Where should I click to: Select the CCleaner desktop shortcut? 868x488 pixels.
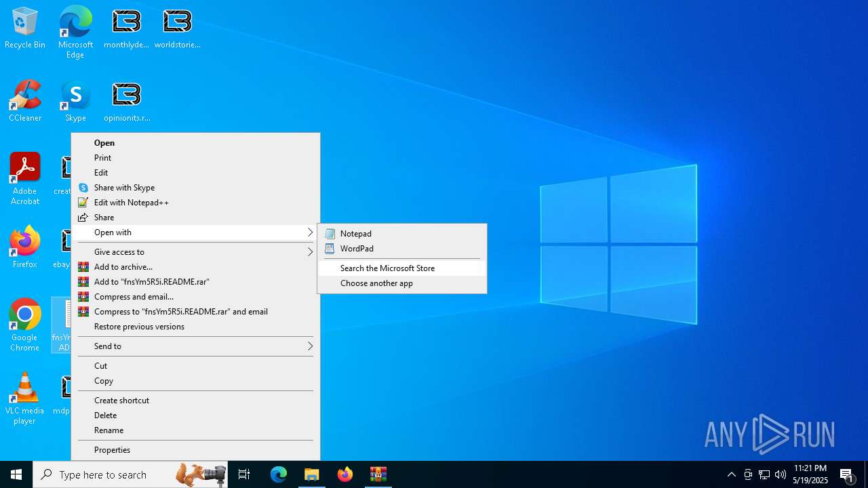(25, 102)
